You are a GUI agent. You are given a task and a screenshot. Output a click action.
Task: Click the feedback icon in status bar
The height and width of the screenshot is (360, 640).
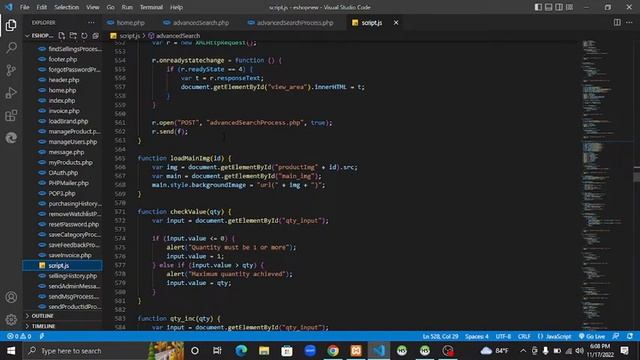coord(616,336)
